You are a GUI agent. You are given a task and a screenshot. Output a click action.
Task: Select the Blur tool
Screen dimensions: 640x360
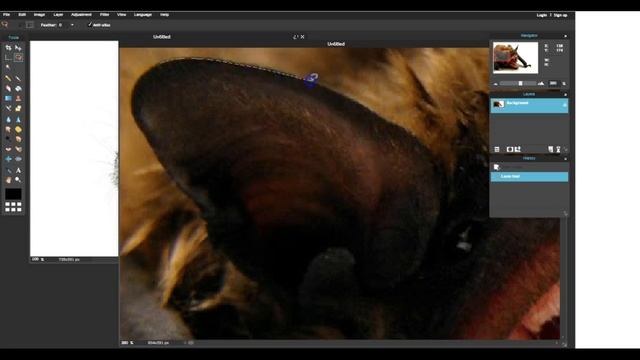(x=8, y=119)
